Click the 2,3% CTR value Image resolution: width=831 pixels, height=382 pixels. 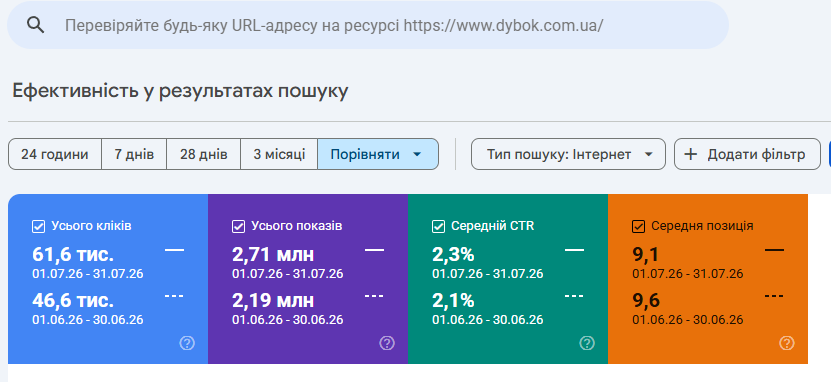453,255
